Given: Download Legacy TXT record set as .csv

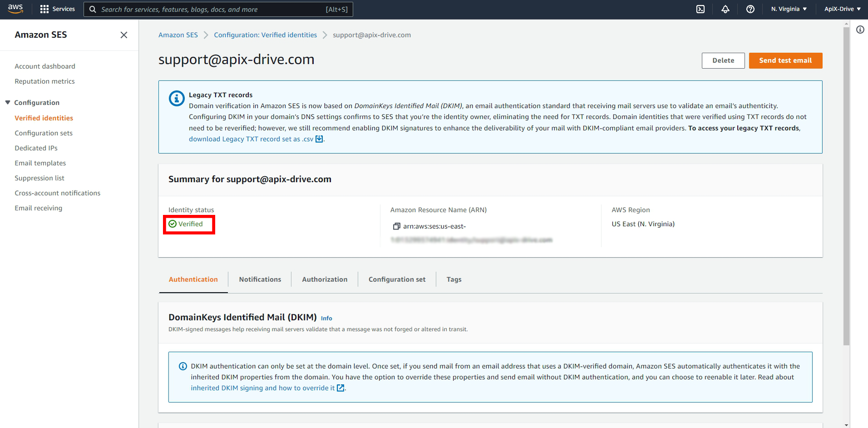Looking at the screenshot, I should click(x=251, y=139).
